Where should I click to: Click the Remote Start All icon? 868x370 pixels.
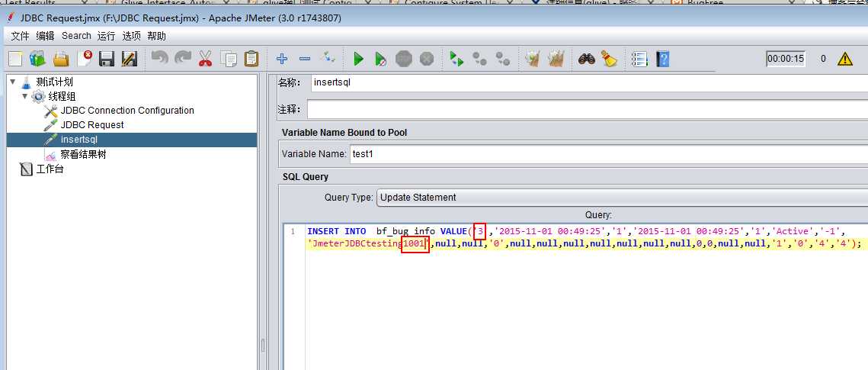(x=456, y=58)
